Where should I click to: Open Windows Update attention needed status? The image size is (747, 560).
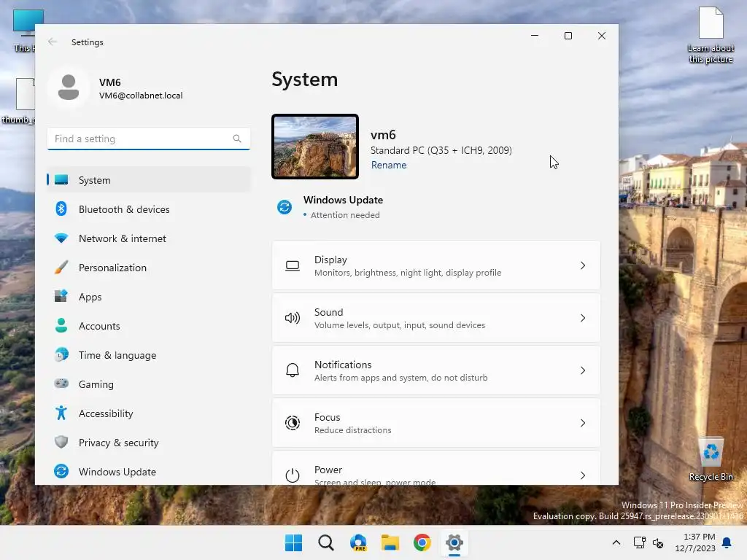tap(330, 207)
